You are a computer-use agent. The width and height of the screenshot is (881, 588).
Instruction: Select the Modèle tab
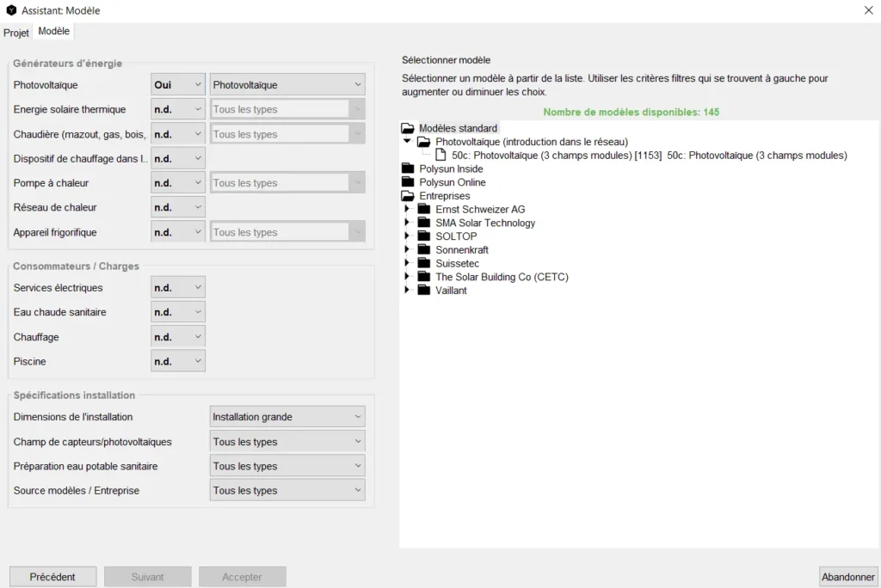pos(54,32)
